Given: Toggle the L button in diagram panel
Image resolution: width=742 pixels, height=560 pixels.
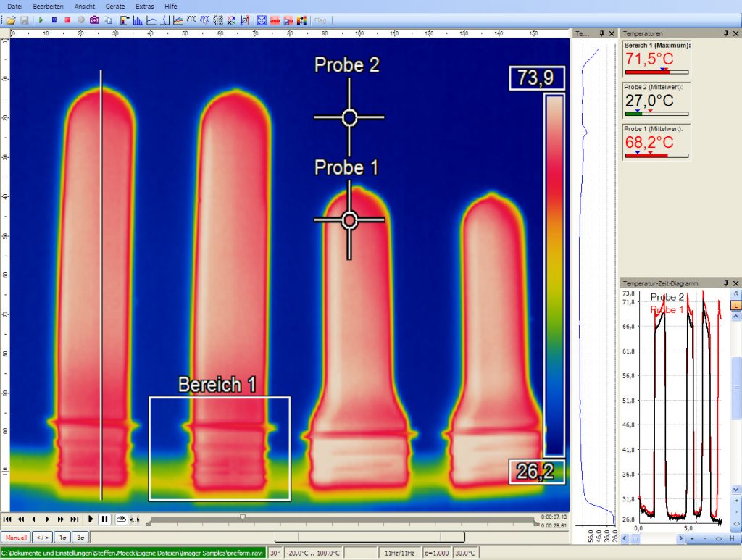Looking at the screenshot, I should (x=735, y=306).
